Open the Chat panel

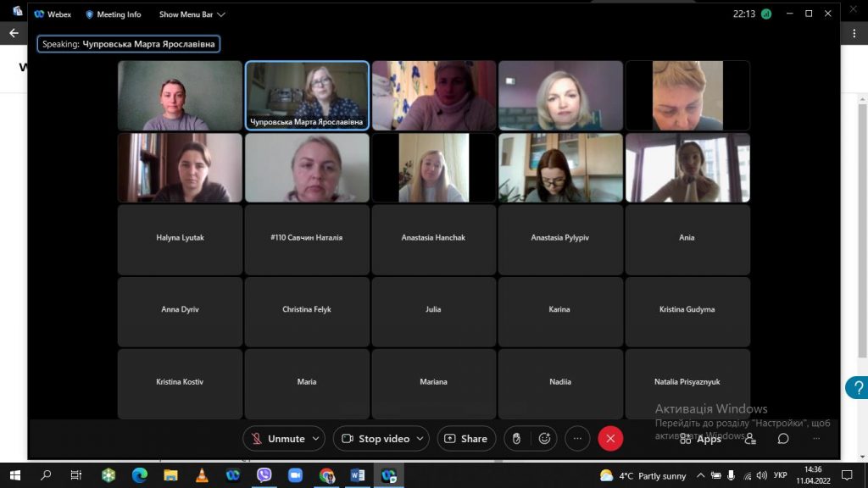(783, 439)
